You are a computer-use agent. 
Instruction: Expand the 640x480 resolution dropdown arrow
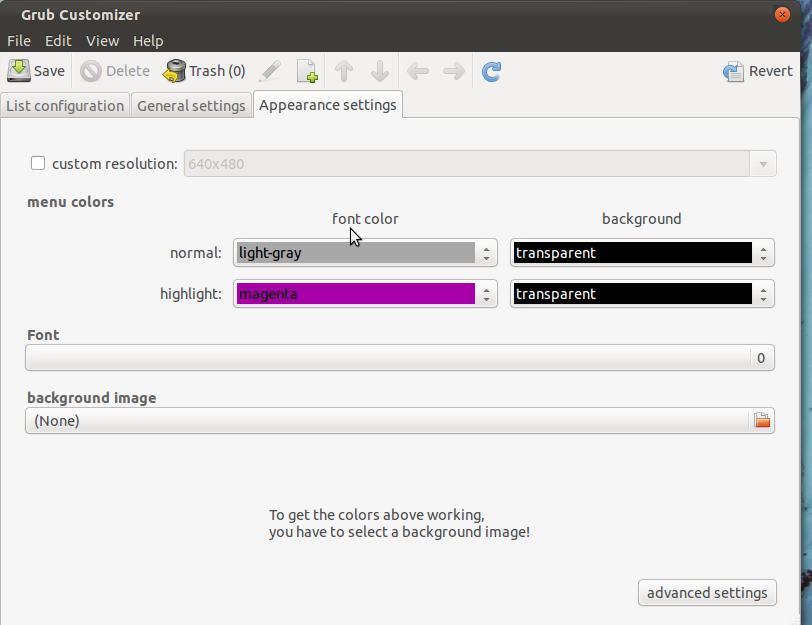pyautogui.click(x=763, y=164)
